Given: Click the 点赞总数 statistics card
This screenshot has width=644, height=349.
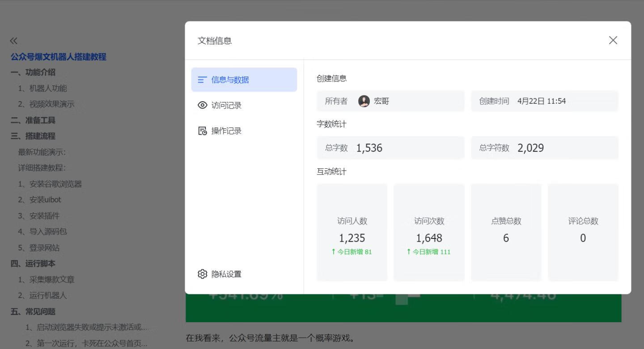Looking at the screenshot, I should 506,232.
